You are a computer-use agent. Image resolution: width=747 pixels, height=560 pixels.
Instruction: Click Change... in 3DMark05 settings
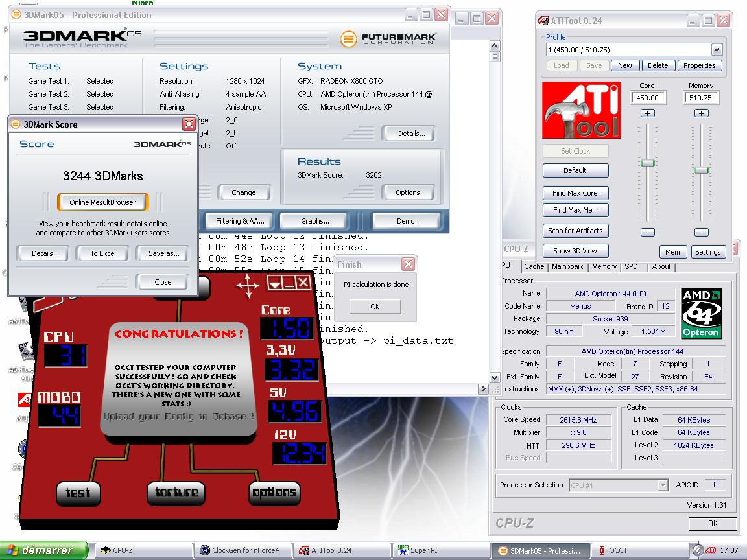[x=246, y=192]
